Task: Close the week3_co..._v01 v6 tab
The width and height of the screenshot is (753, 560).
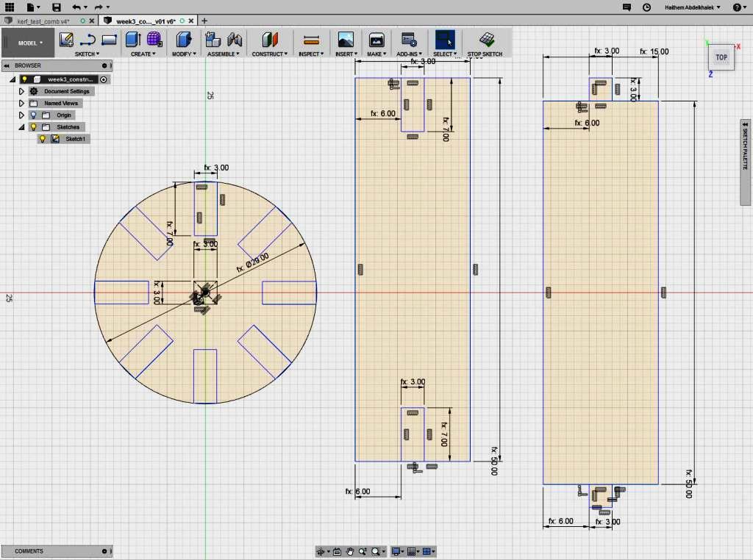Action: click(x=191, y=21)
